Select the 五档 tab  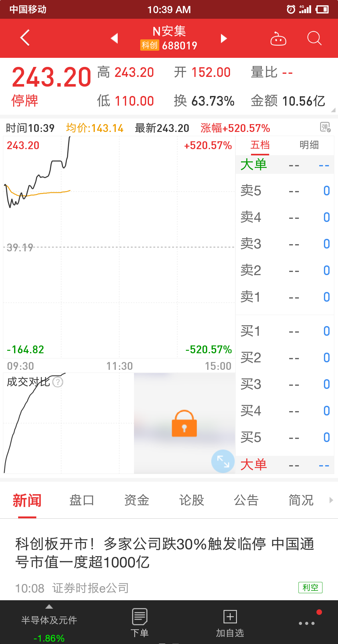pyautogui.click(x=260, y=145)
